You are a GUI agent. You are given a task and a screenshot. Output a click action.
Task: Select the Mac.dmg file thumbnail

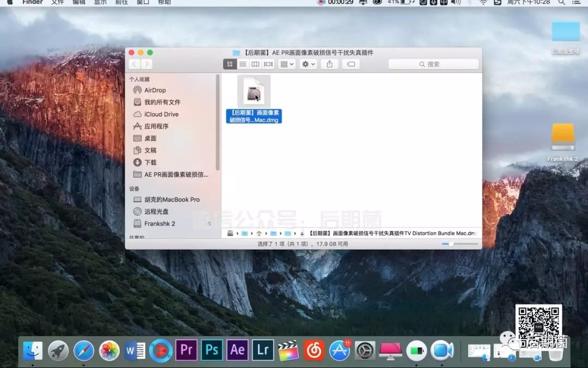coord(254,91)
